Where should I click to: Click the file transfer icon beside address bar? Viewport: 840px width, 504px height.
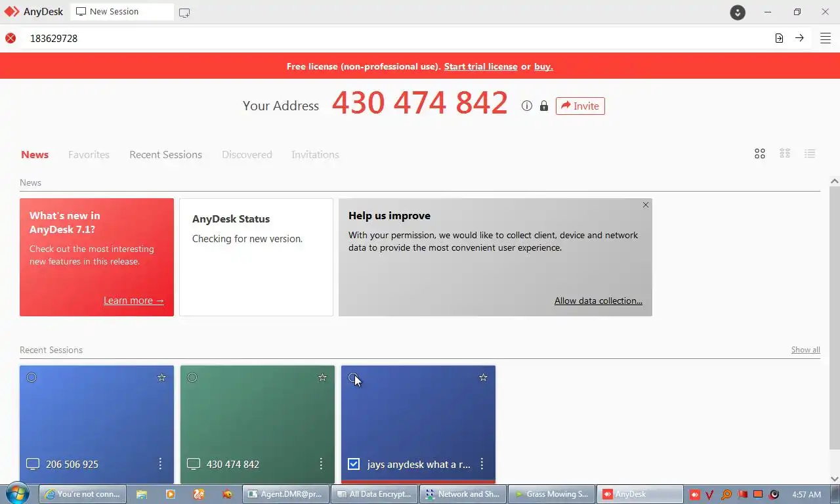779,38
